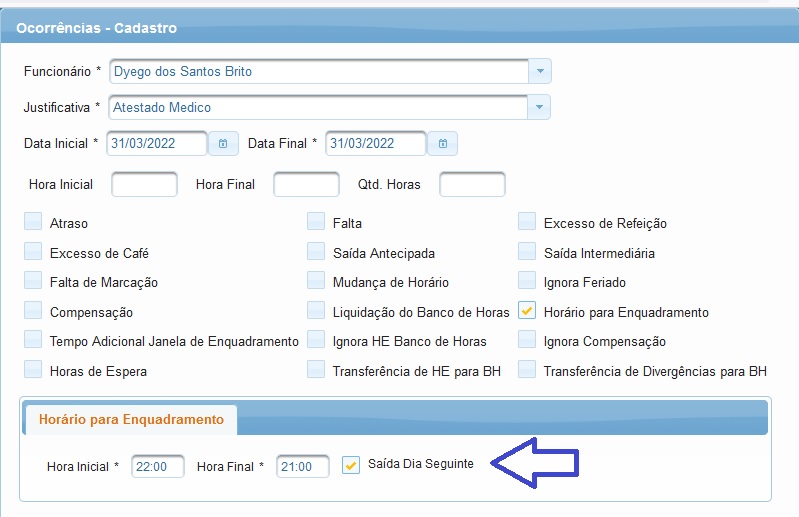Click the Qtd. Horas label
Screen dimensions: 799x517
[389, 184]
